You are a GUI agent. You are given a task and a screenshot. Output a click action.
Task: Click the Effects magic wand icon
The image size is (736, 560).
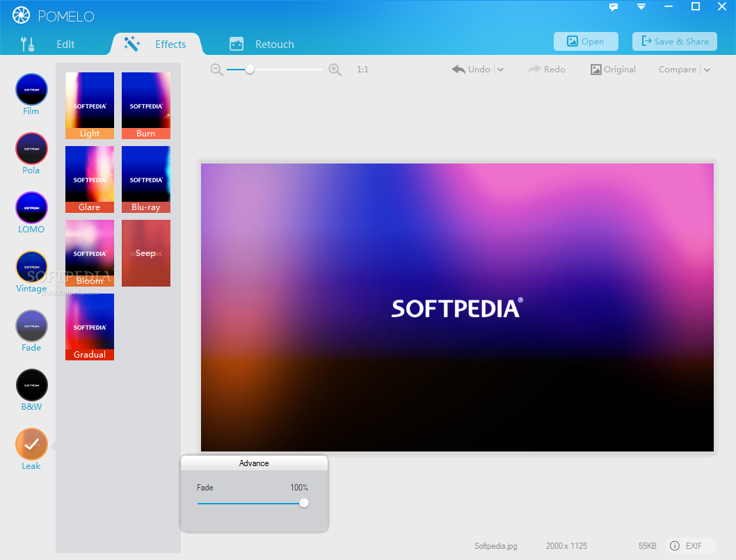[x=132, y=44]
